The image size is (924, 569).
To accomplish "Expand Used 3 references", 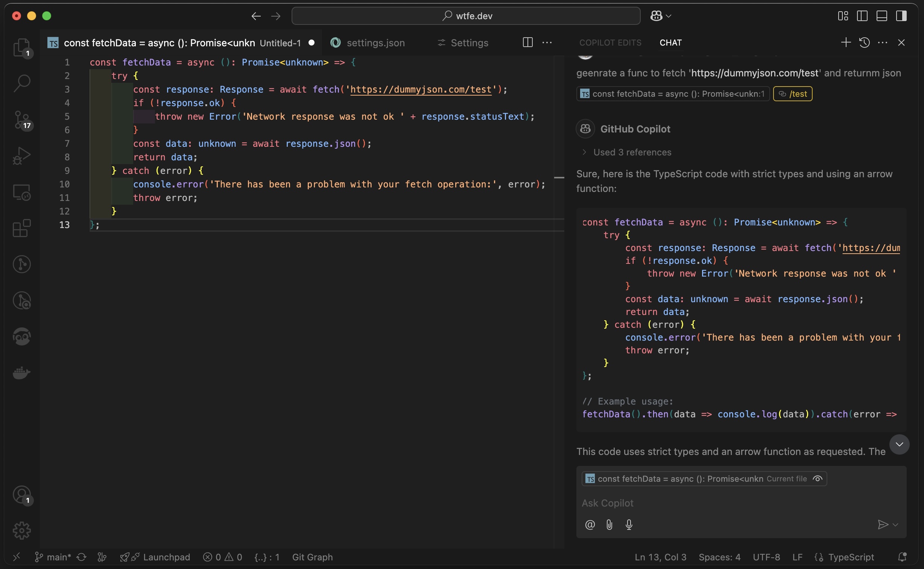I will pos(627,152).
